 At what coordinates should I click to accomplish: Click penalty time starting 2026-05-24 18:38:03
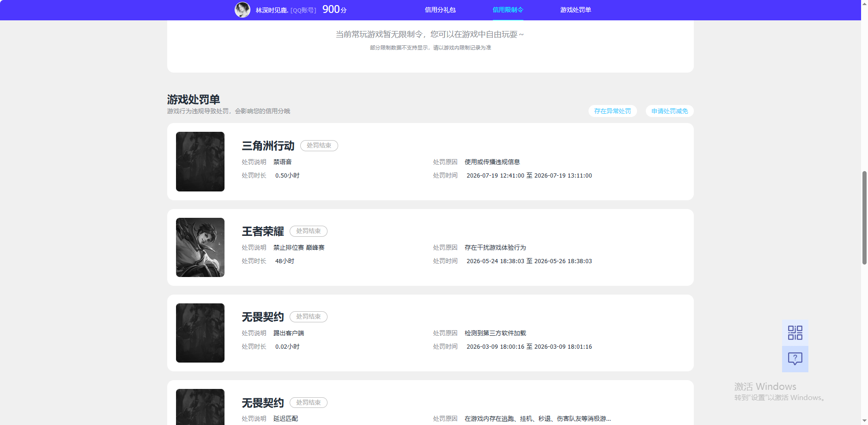tap(529, 261)
